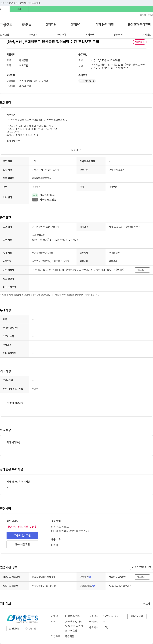Click the 이메일 지원 button

[x=22, y=544]
